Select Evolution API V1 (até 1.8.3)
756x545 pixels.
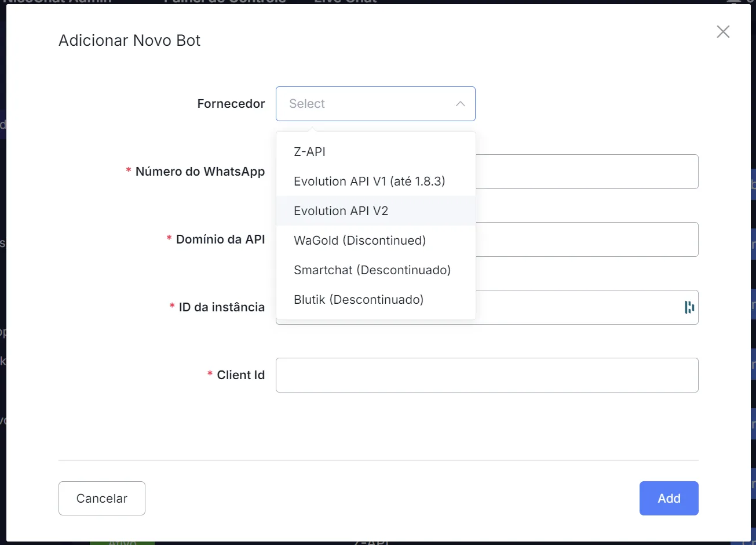coord(376,181)
